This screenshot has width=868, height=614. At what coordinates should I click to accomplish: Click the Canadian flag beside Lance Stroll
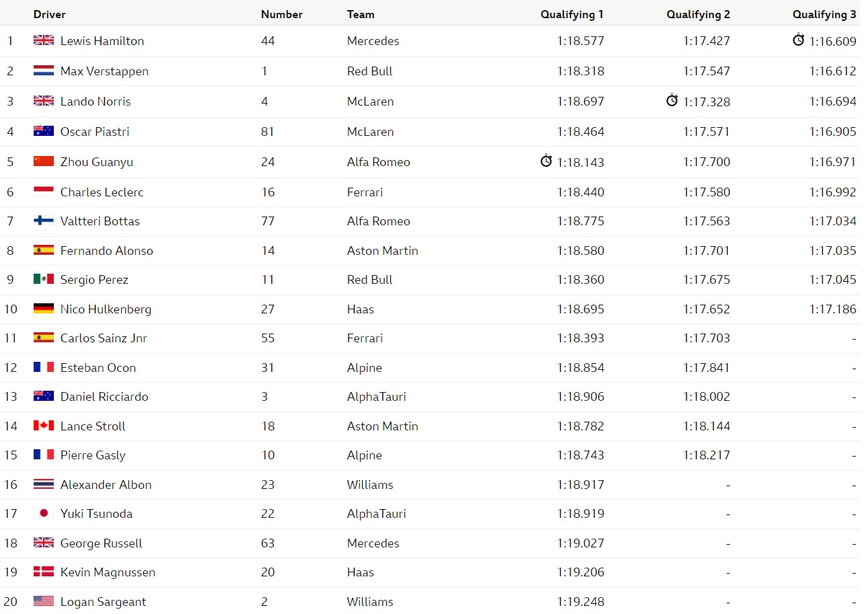click(x=44, y=426)
